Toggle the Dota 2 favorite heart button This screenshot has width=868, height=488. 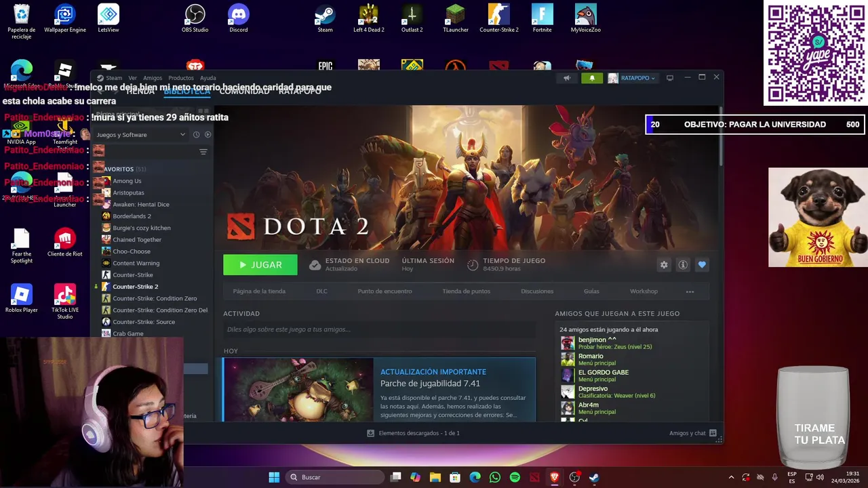(x=702, y=265)
